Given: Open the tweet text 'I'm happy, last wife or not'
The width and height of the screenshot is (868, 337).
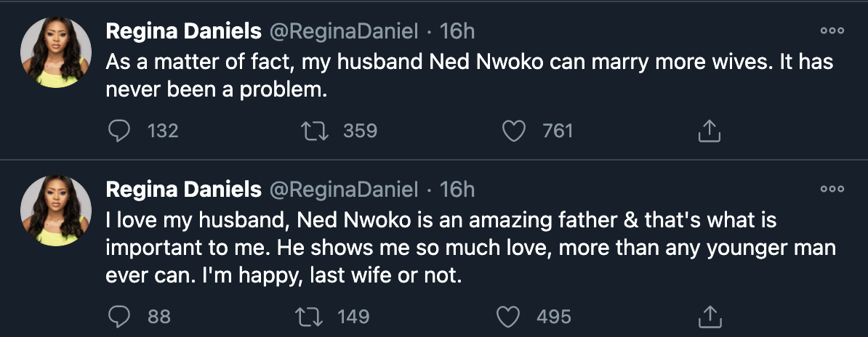Looking at the screenshot, I should (x=284, y=277).
